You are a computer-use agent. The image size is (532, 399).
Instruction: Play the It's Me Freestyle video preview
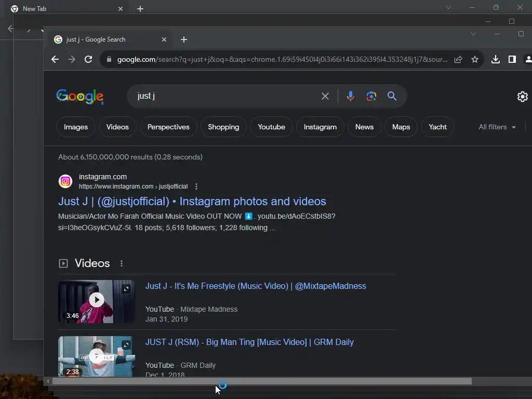[x=97, y=300]
